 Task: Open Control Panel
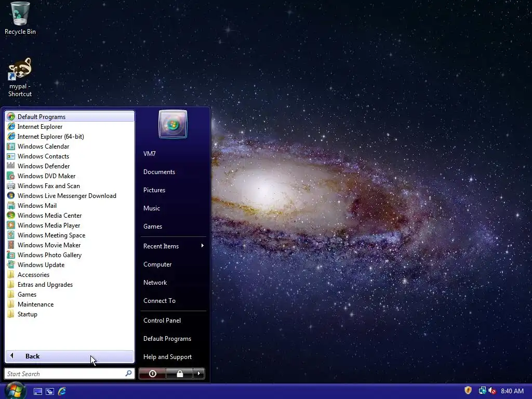[173, 320]
